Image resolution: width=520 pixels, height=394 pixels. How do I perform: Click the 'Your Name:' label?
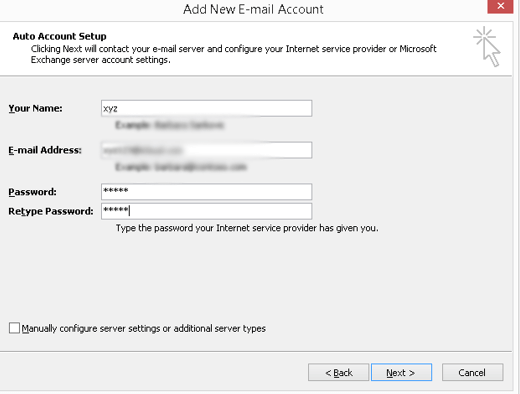click(x=35, y=108)
